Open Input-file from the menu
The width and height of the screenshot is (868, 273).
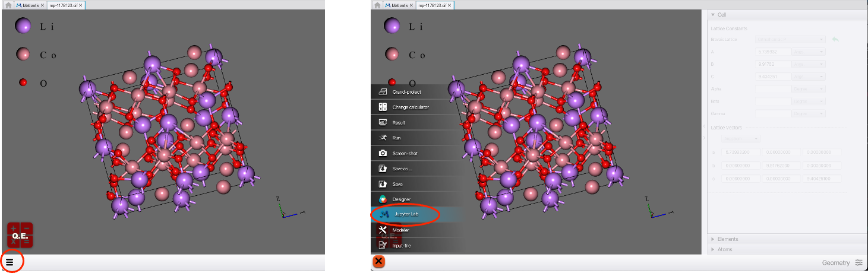pyautogui.click(x=402, y=245)
